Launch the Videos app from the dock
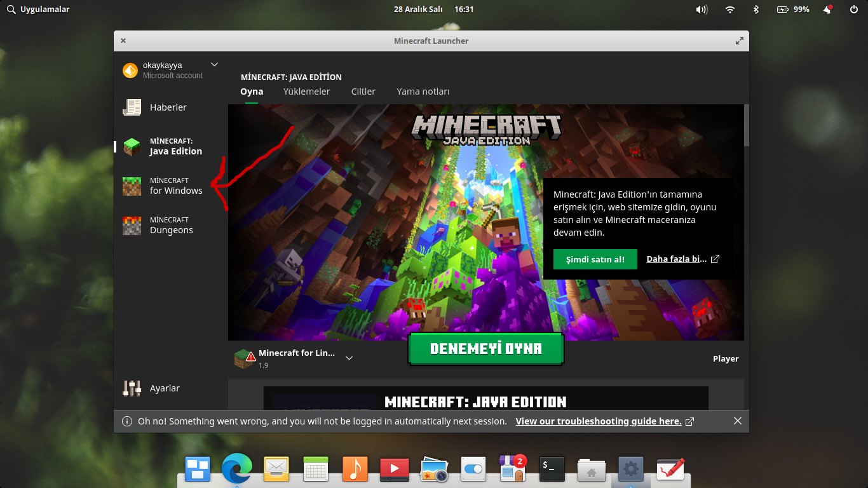 point(395,470)
